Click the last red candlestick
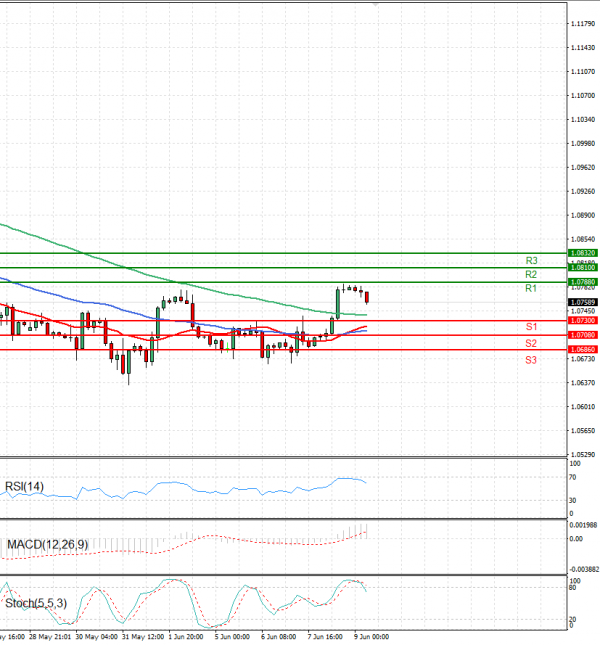 click(367, 297)
